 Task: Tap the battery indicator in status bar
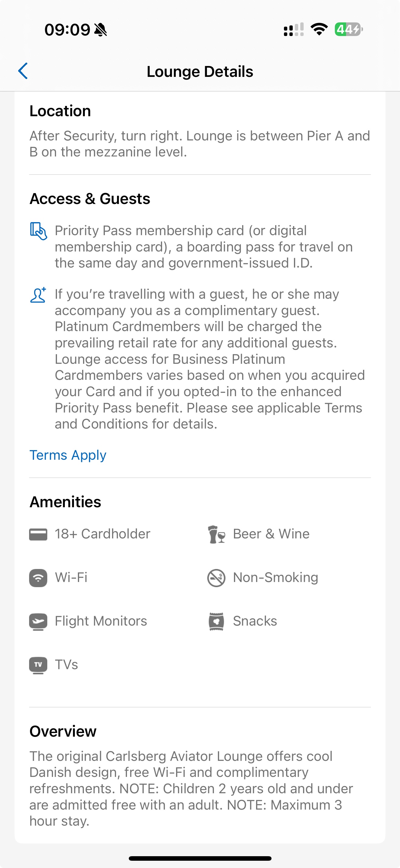point(349,29)
